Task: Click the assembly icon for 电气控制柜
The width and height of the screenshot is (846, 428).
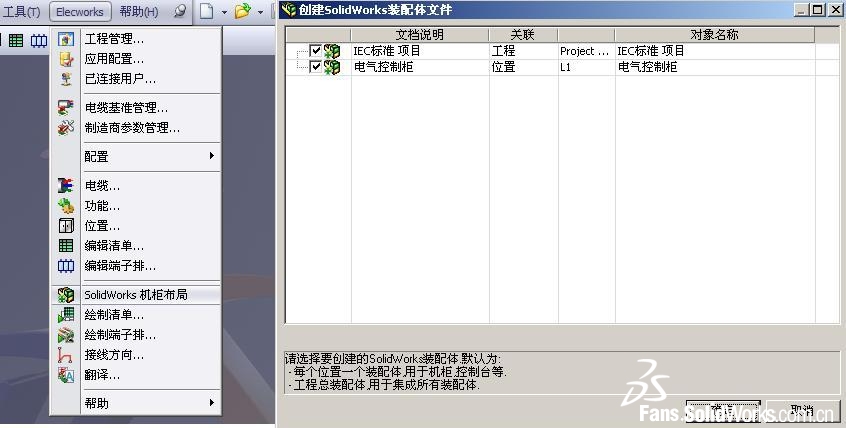Action: (x=332, y=67)
